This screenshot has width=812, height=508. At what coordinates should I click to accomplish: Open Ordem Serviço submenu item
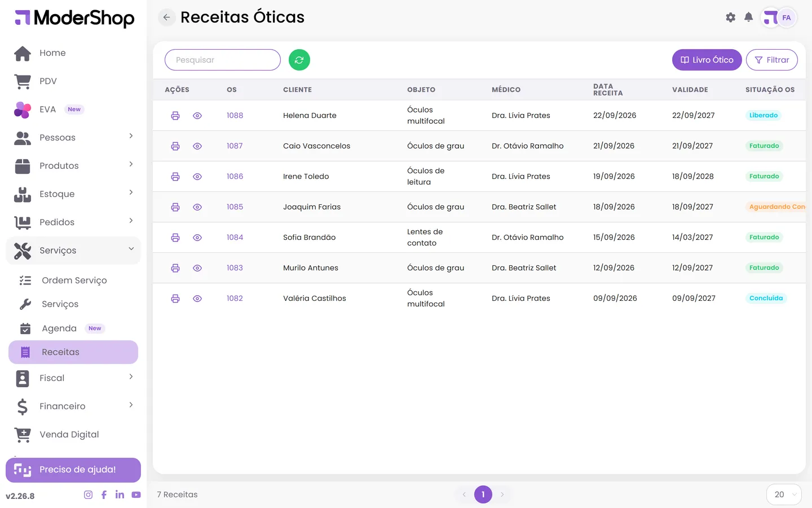[73, 281]
